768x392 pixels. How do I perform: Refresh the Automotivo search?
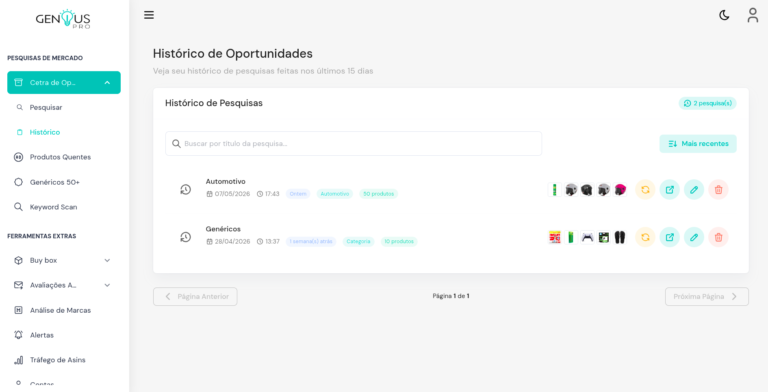(x=645, y=190)
